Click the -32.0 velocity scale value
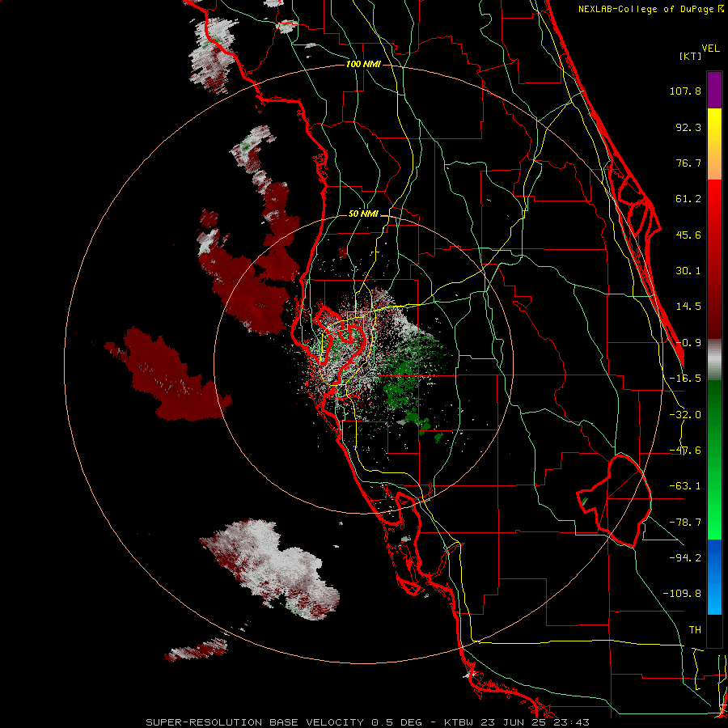The width and height of the screenshot is (728, 728). click(685, 415)
